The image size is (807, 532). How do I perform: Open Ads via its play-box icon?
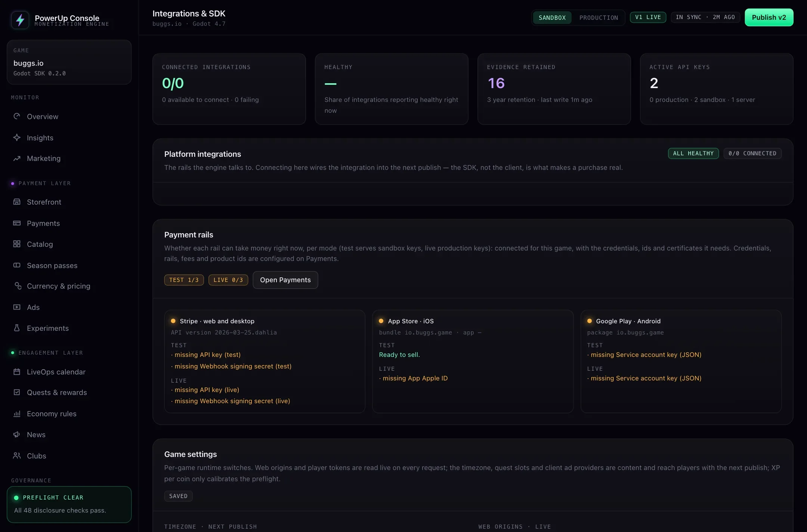pyautogui.click(x=17, y=307)
